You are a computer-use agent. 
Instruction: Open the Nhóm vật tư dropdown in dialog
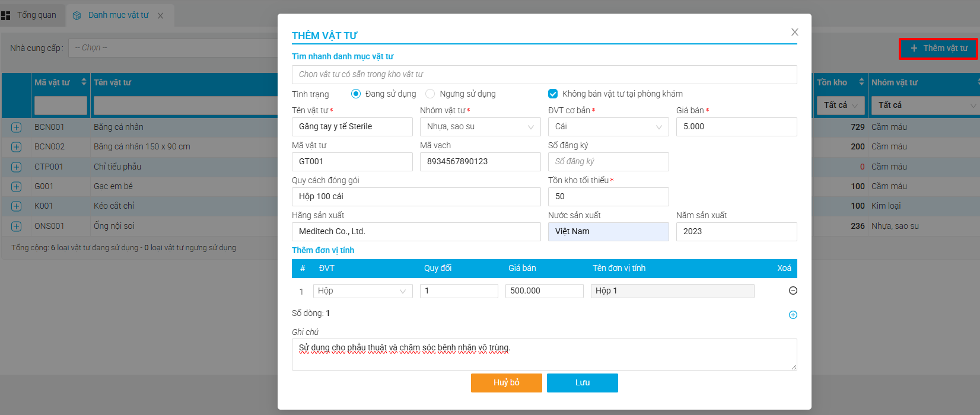click(481, 127)
